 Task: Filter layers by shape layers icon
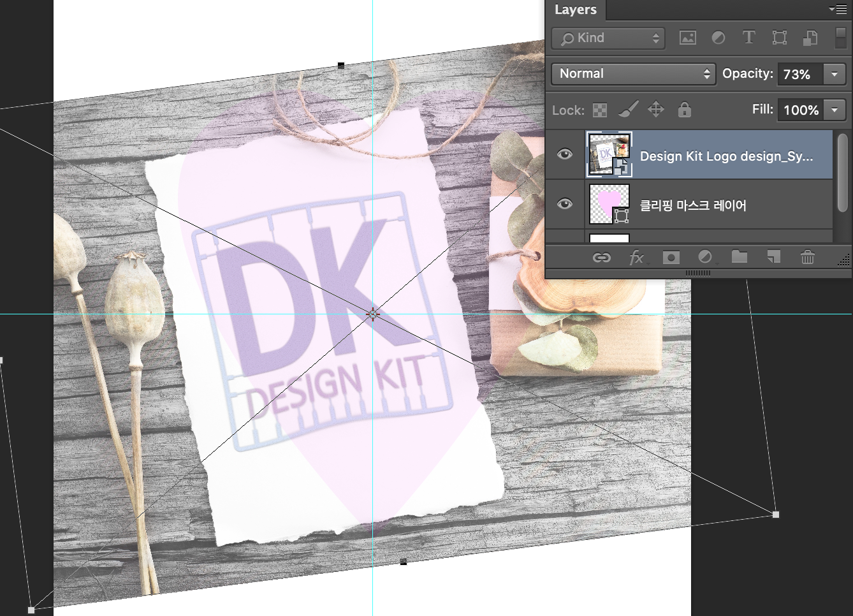point(780,38)
